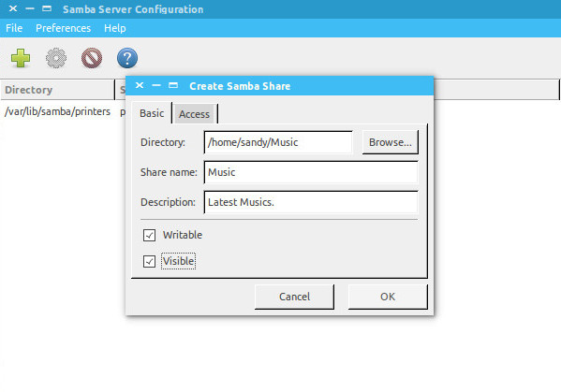The height and width of the screenshot is (392, 561).
Task: Focus the Share name input field
Action: point(311,172)
